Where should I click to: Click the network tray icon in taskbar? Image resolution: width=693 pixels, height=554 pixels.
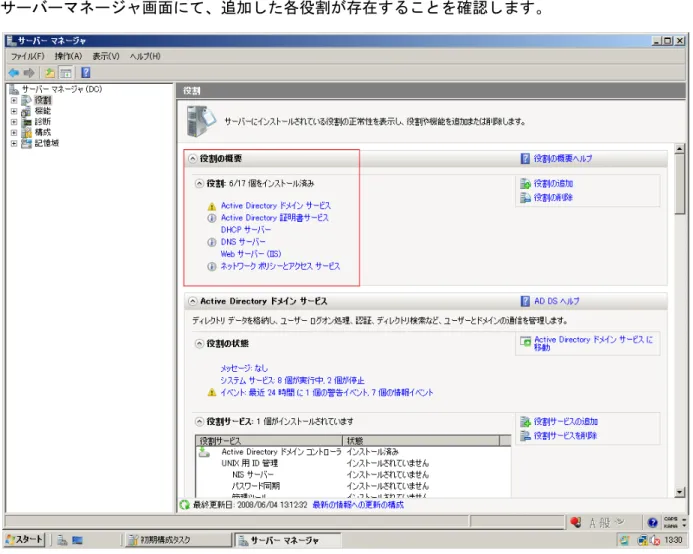[643, 540]
